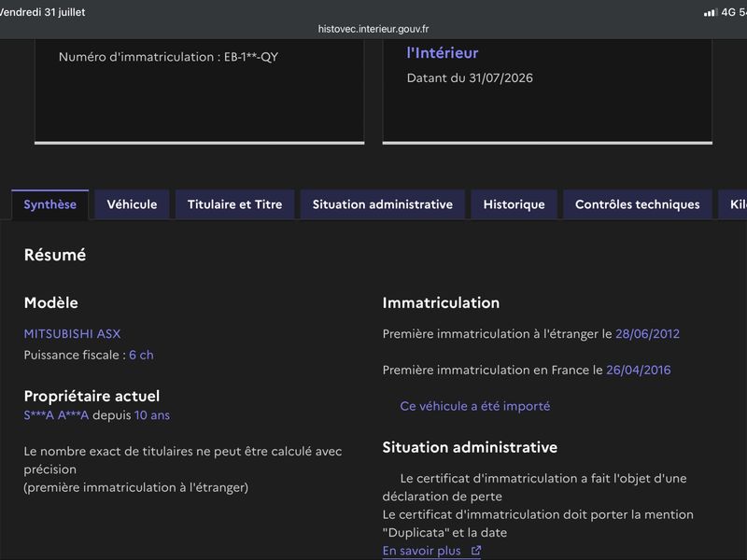Screen dimensions: 747x560
Task: Tap the Vendredi 31 juillet date in status bar
Action: click(x=42, y=12)
